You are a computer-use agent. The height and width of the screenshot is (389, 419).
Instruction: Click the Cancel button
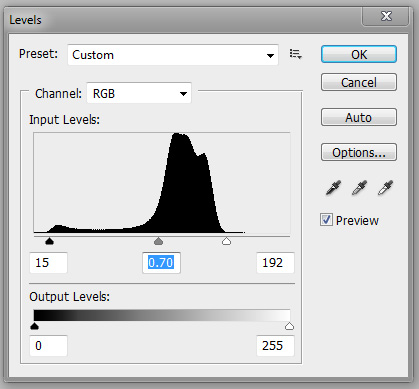(x=359, y=82)
